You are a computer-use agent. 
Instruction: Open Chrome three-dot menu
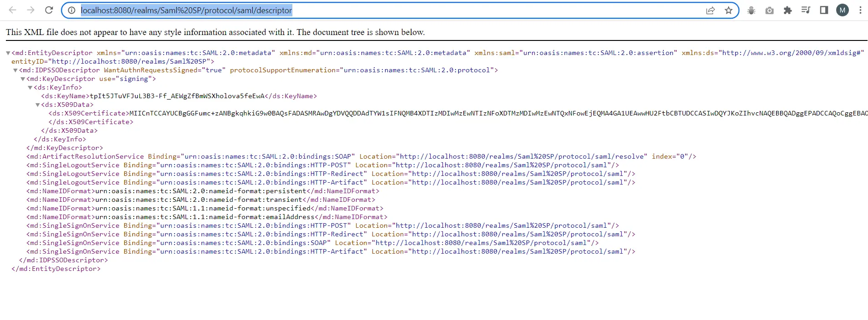(x=860, y=10)
